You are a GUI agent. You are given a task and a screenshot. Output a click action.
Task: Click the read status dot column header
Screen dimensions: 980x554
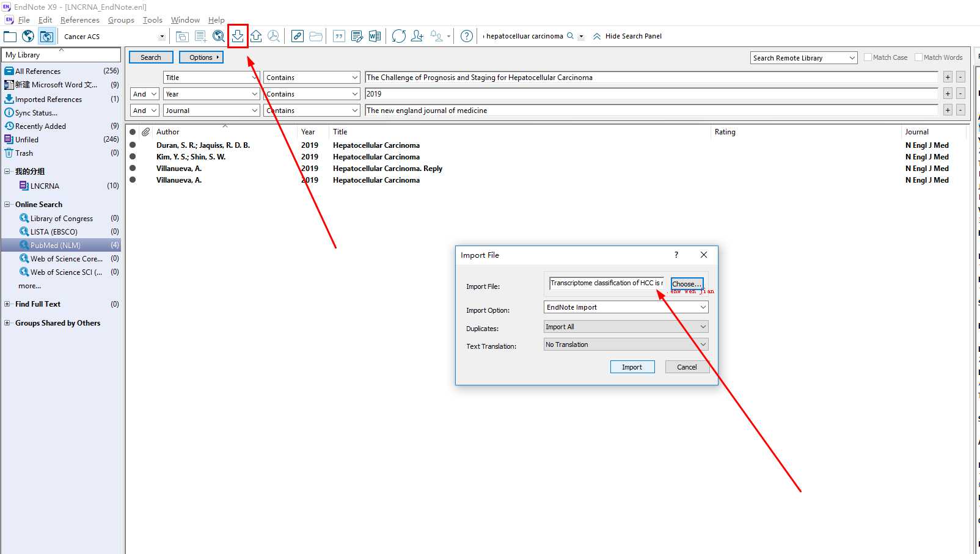click(133, 132)
